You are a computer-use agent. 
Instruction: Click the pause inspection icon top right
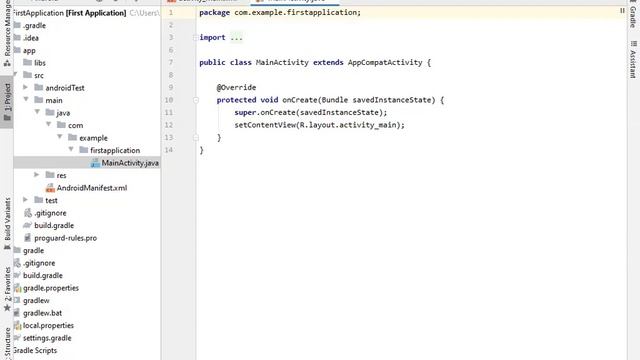click(x=622, y=11)
